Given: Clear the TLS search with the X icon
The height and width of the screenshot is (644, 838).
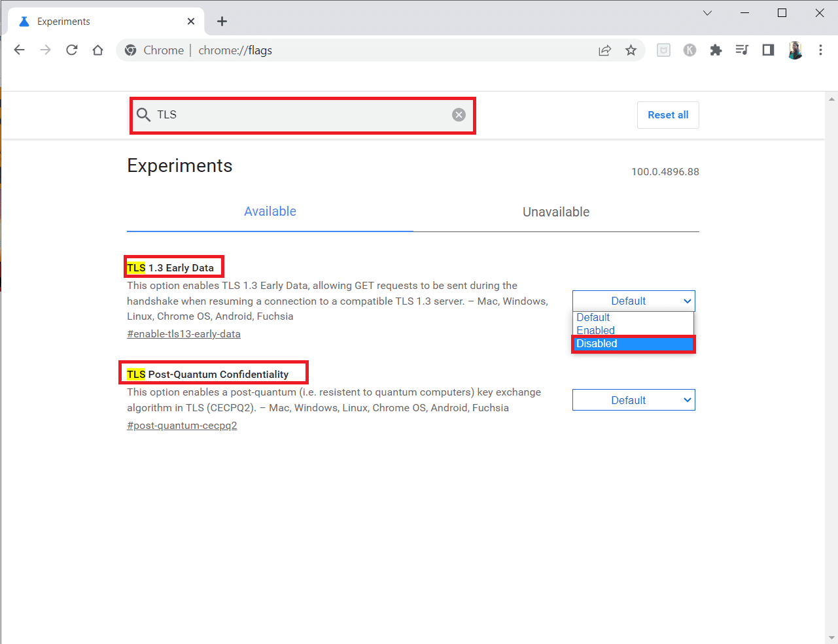Looking at the screenshot, I should point(458,114).
